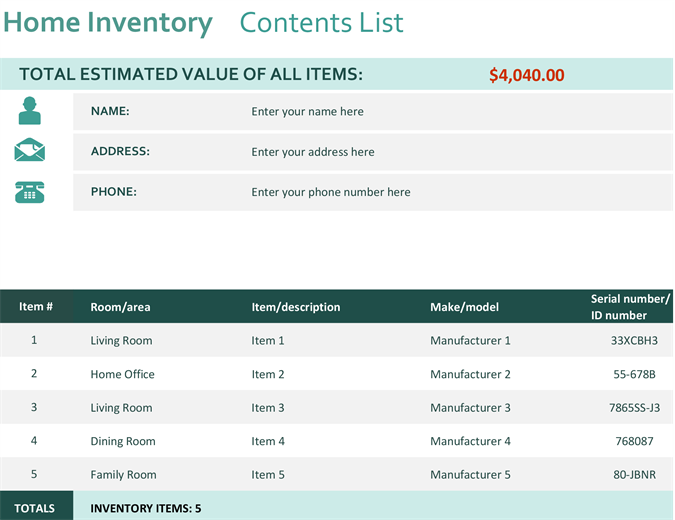Click the 'Enter your phone number here' field
The height and width of the screenshot is (520, 675).
(x=331, y=192)
